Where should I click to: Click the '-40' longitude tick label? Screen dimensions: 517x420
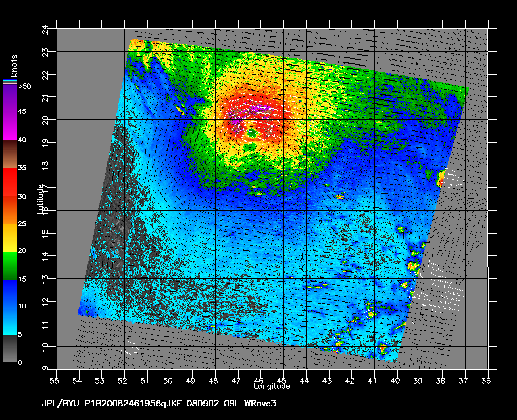(x=392, y=381)
